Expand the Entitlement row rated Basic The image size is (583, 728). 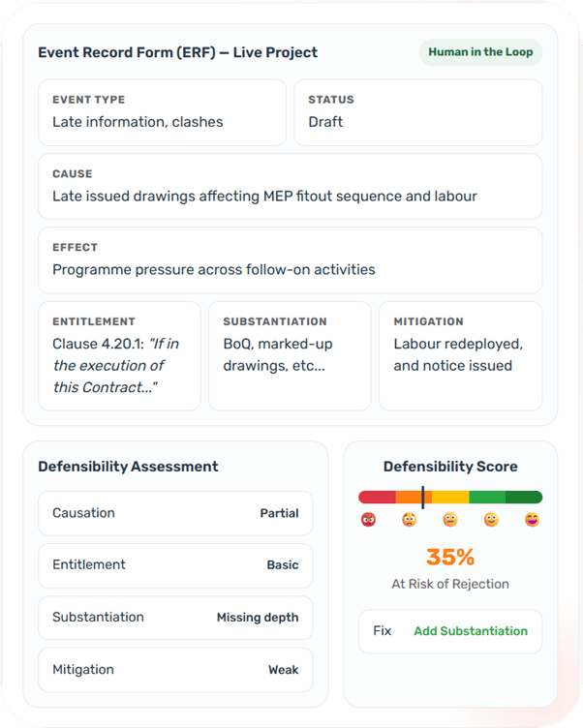[x=175, y=565]
